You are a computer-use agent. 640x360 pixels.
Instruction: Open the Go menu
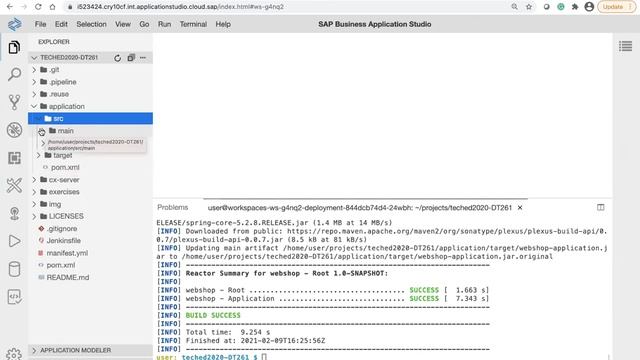click(x=144, y=24)
